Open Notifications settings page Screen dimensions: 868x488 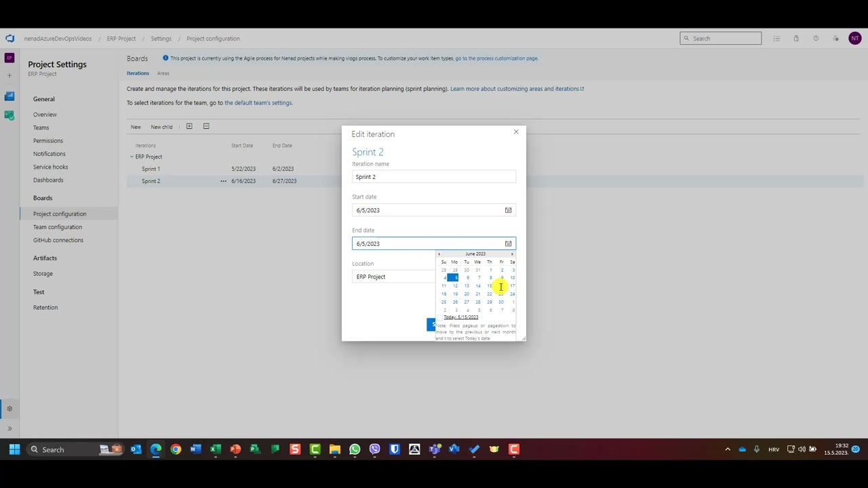(50, 154)
